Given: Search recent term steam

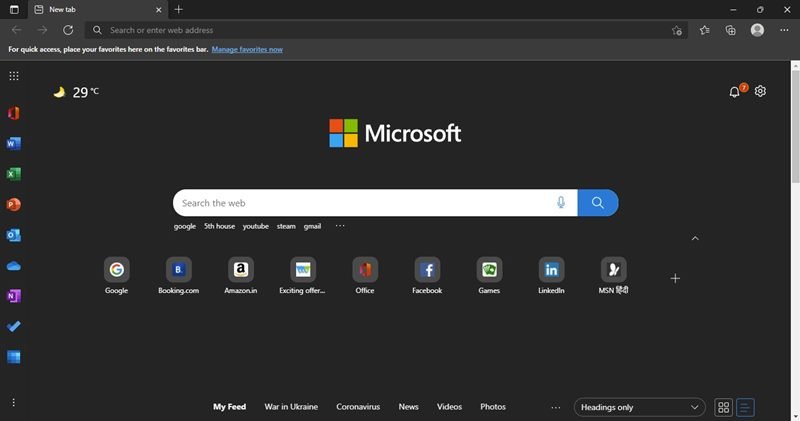Looking at the screenshot, I should (286, 226).
